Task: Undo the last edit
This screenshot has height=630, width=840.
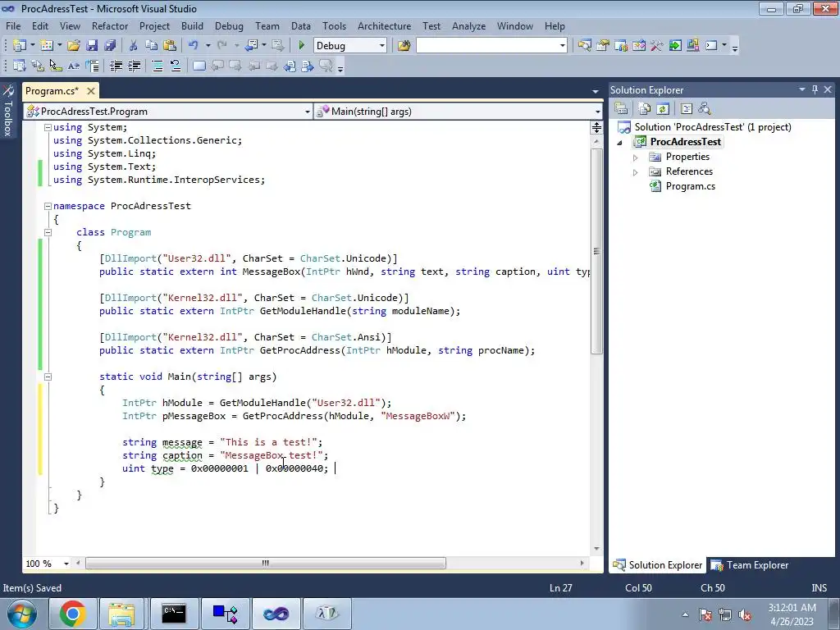Action: tap(194, 46)
